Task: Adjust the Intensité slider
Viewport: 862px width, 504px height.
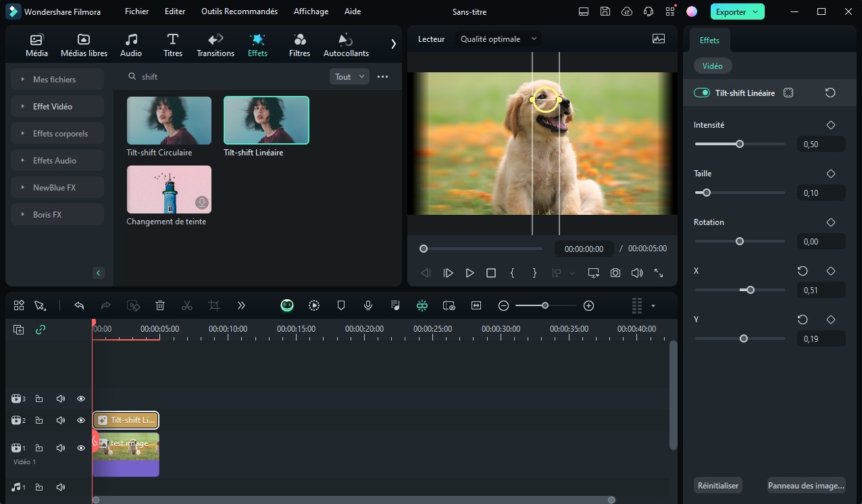Action: tap(740, 144)
